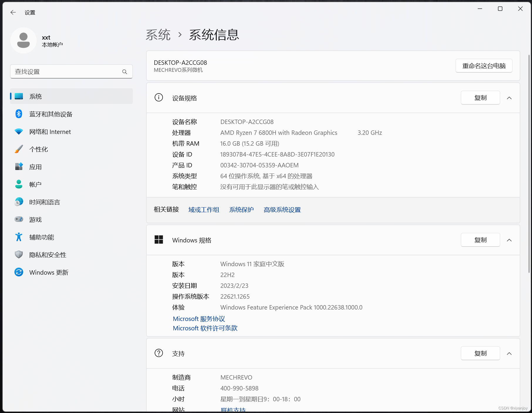Open 隐私和安全性 page

click(x=71, y=255)
